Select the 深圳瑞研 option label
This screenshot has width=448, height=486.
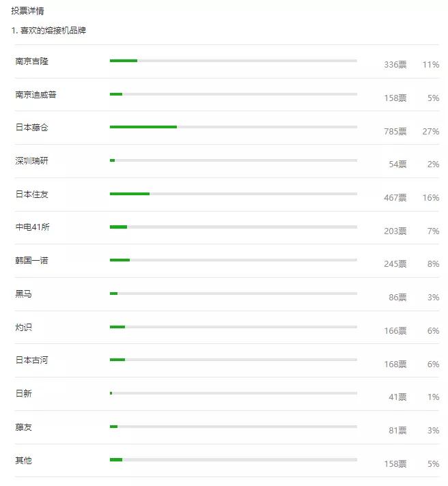[32, 161]
